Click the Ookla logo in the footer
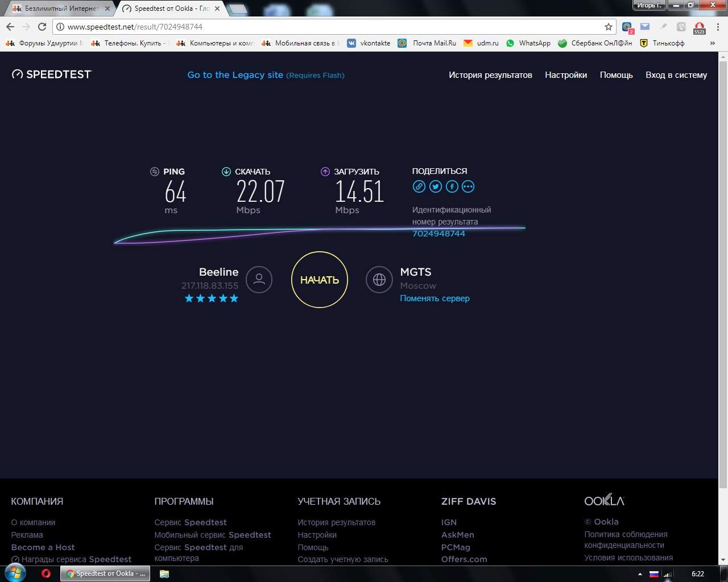Viewport: 728px width, 582px height. [x=604, y=500]
